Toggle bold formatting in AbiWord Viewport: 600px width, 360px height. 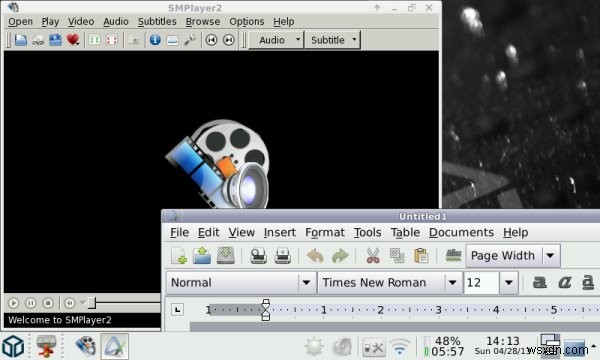pyautogui.click(x=540, y=282)
